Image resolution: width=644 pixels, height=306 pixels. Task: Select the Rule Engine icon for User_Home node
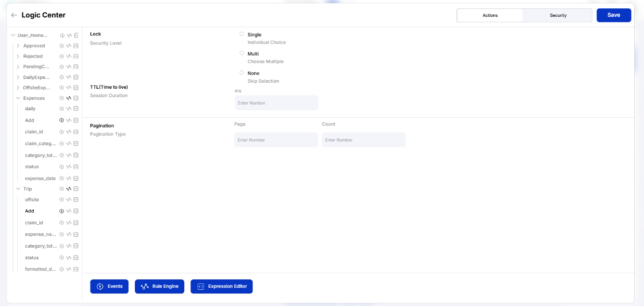tap(69, 35)
